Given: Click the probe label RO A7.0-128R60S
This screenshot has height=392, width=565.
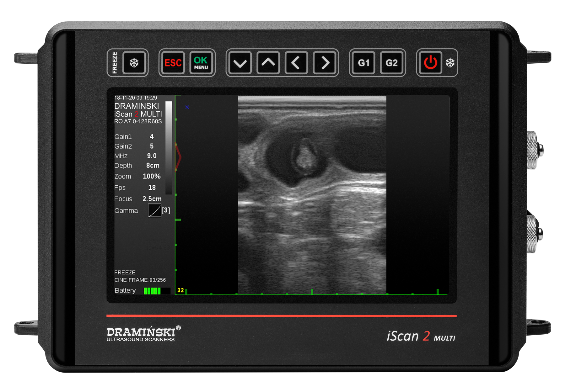Looking at the screenshot, I should (138, 121).
